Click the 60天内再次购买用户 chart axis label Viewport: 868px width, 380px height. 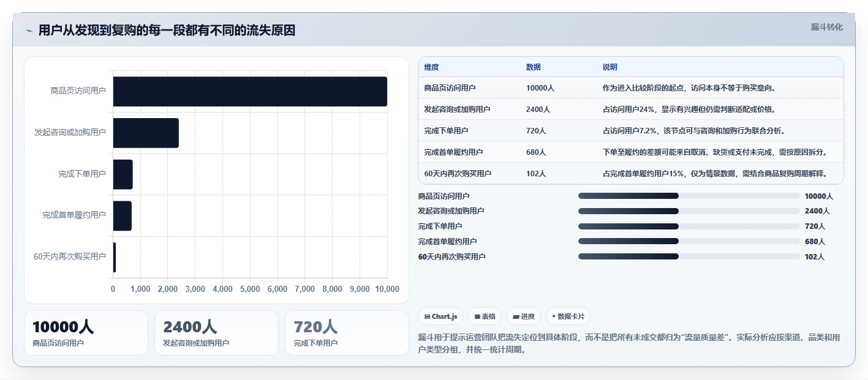(70, 256)
